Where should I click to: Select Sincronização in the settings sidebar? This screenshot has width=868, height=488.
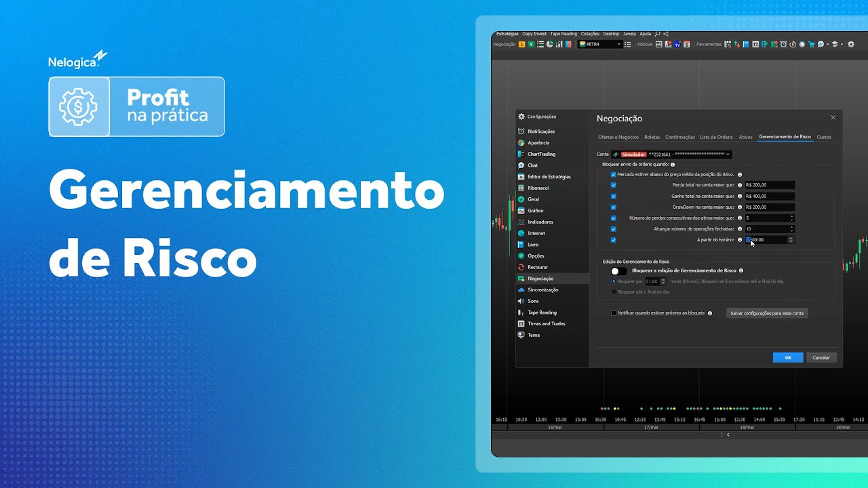point(543,289)
